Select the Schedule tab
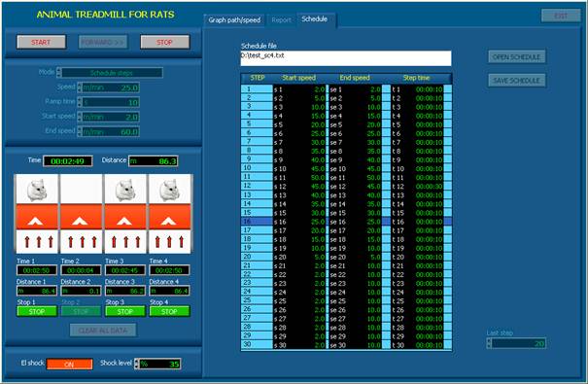The height and width of the screenshot is (384, 588). (x=314, y=19)
